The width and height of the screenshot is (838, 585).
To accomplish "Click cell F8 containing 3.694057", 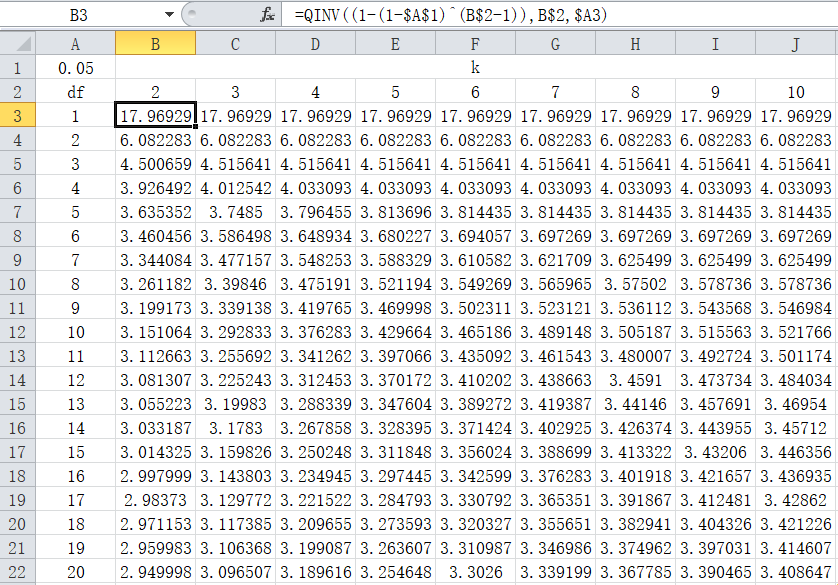I will [x=475, y=236].
